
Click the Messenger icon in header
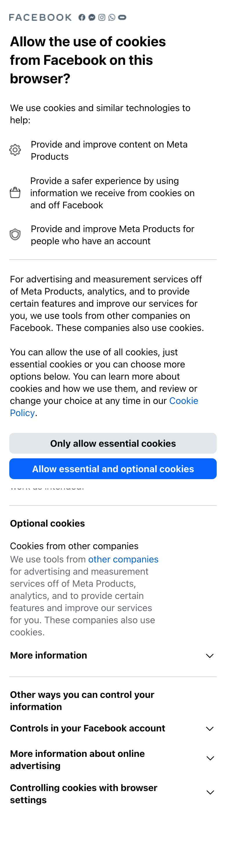point(92,17)
